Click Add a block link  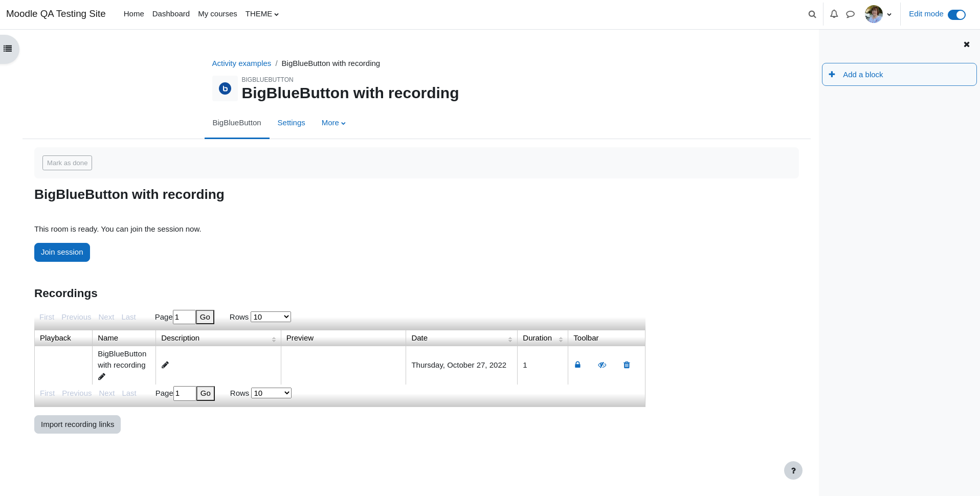tap(863, 75)
